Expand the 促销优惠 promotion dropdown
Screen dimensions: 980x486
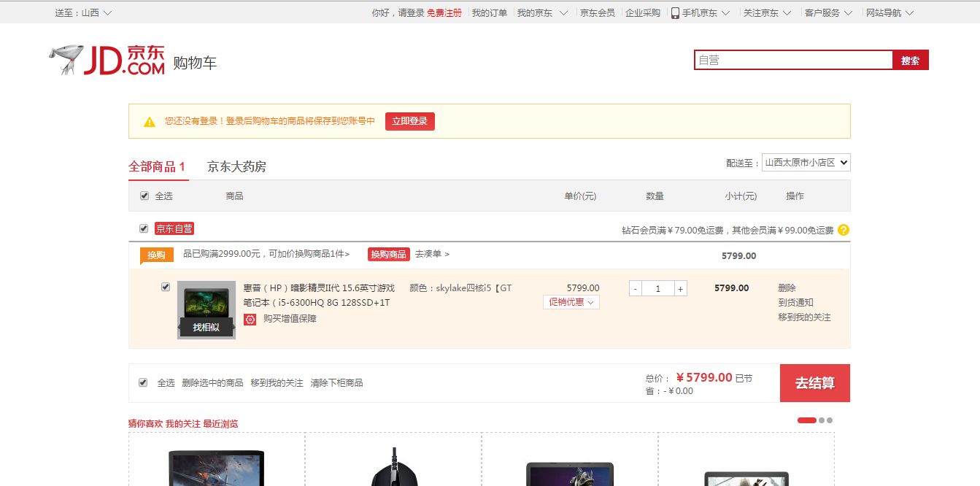point(571,302)
